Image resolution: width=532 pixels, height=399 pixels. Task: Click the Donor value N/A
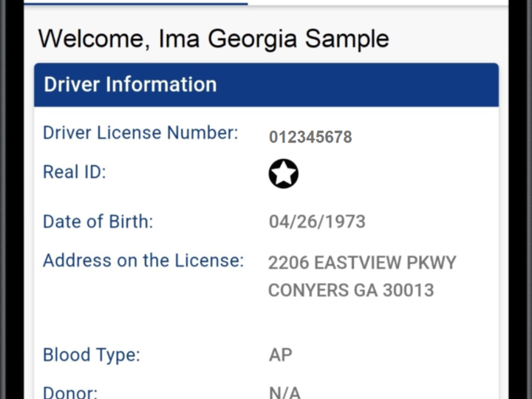[284, 392]
